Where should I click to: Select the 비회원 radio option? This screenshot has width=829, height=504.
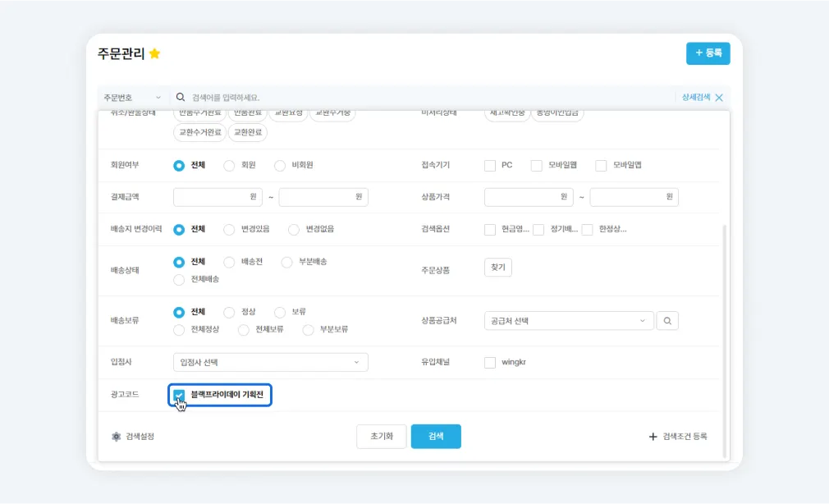[280, 166]
